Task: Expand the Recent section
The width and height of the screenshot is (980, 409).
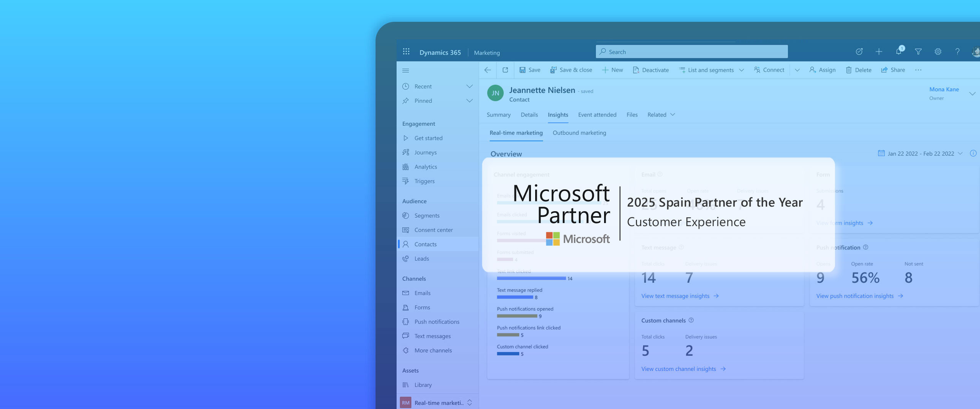Action: click(469, 86)
